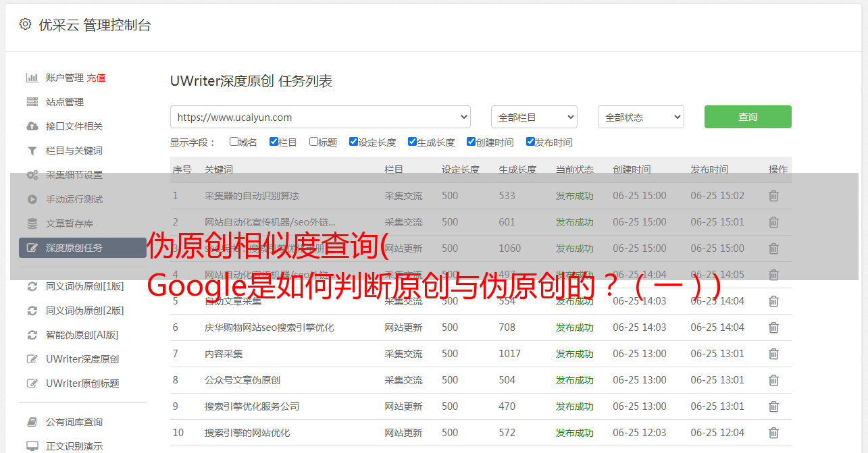Image resolution: width=868 pixels, height=453 pixels.
Task: Toggle the 栏目 field checkbox
Action: [x=274, y=142]
